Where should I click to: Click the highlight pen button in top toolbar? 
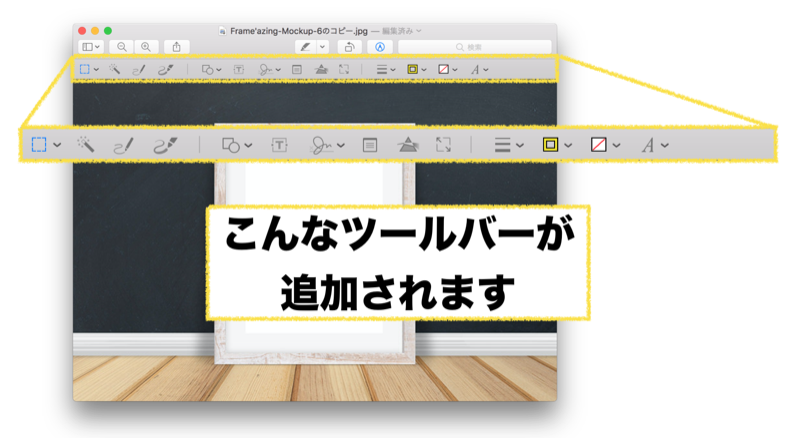coord(306,47)
